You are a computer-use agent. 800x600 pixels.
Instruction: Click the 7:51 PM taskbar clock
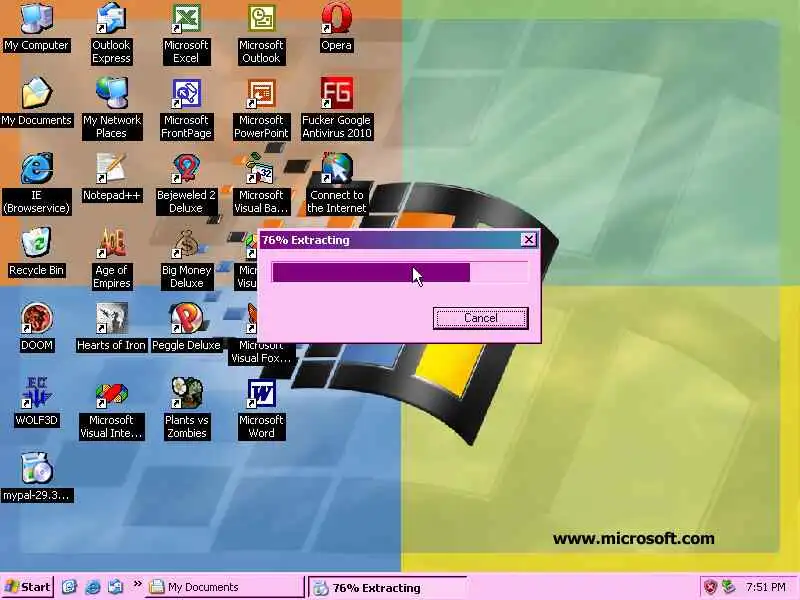point(765,587)
